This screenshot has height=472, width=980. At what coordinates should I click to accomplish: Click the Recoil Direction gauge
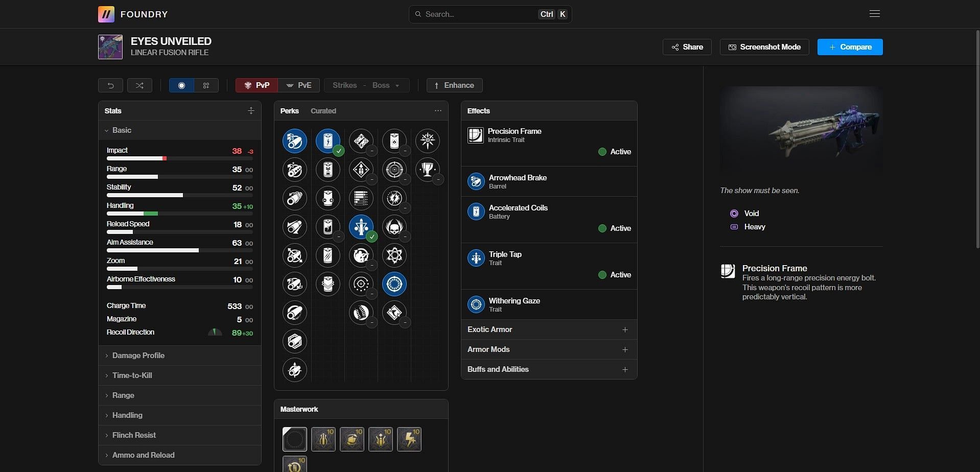click(x=215, y=333)
